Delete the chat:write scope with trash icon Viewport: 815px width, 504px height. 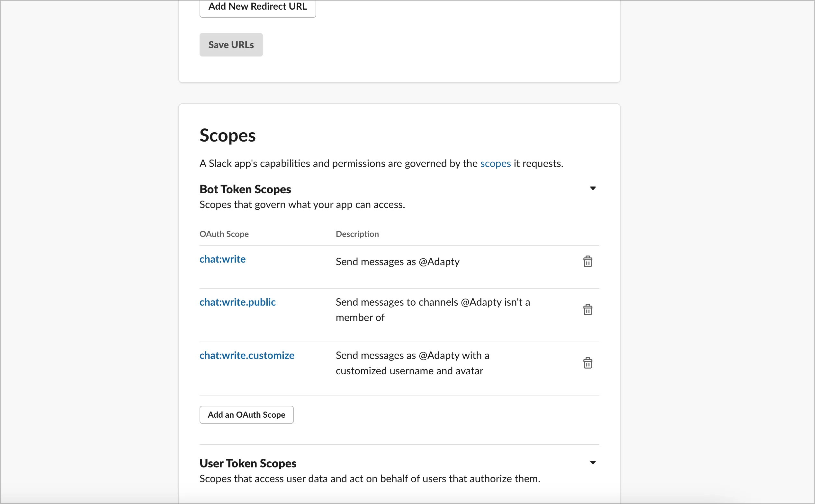(587, 262)
